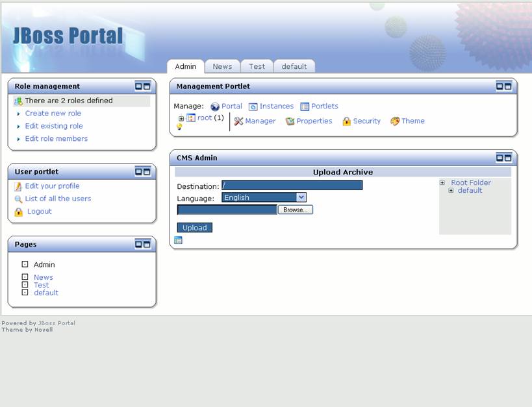
Task: Click the pencil icon beside Edit your profile
Action: coord(18,186)
